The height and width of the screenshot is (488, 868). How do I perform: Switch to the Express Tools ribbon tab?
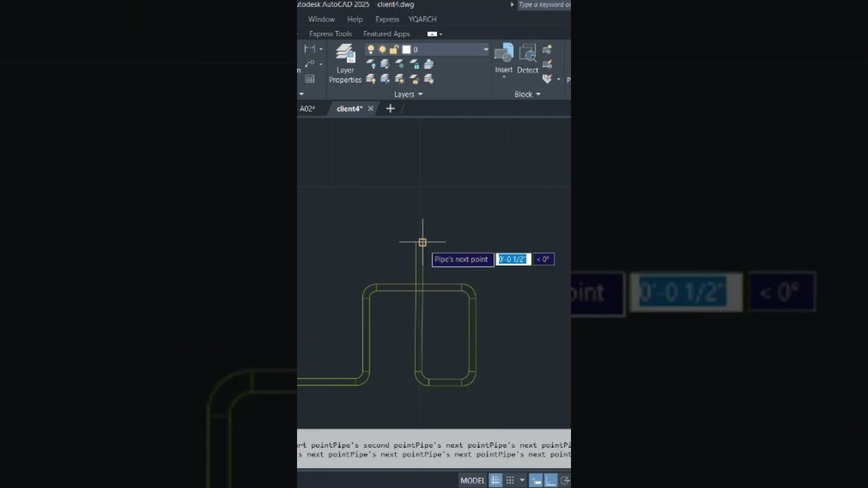[330, 34]
